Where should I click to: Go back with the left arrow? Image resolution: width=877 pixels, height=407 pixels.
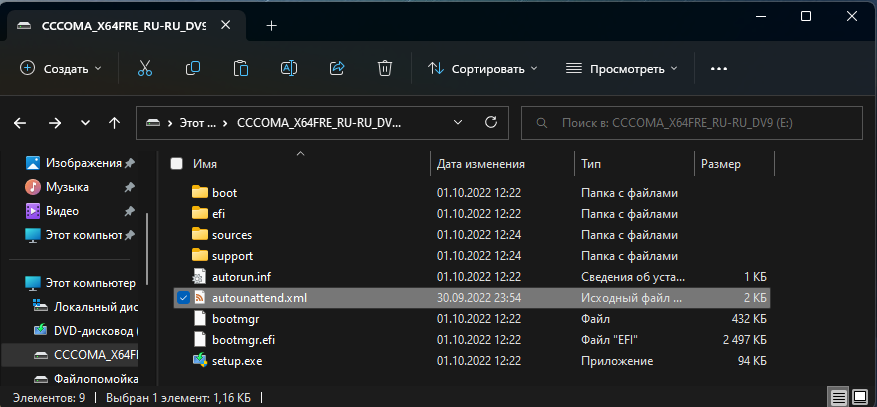point(20,123)
